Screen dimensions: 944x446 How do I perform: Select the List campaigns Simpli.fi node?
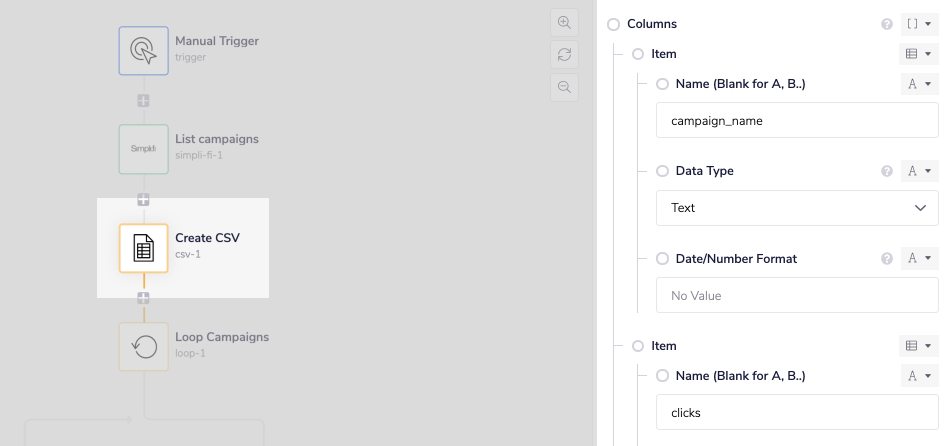point(144,148)
